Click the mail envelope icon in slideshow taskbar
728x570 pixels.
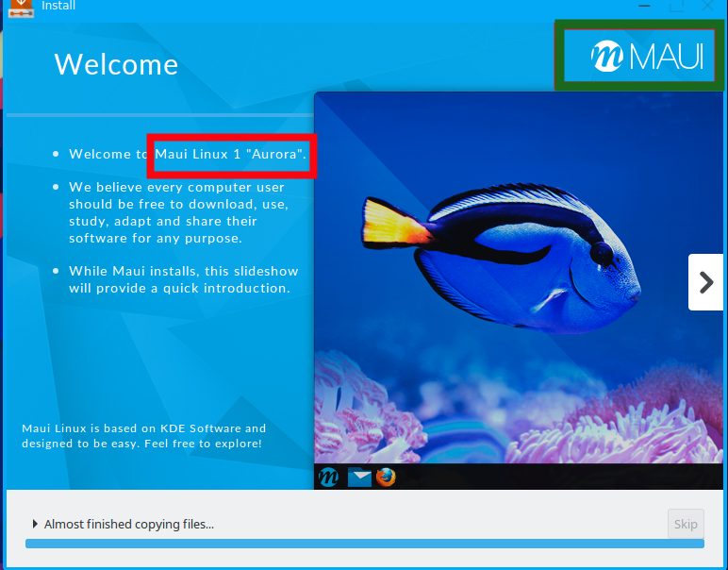click(x=359, y=478)
